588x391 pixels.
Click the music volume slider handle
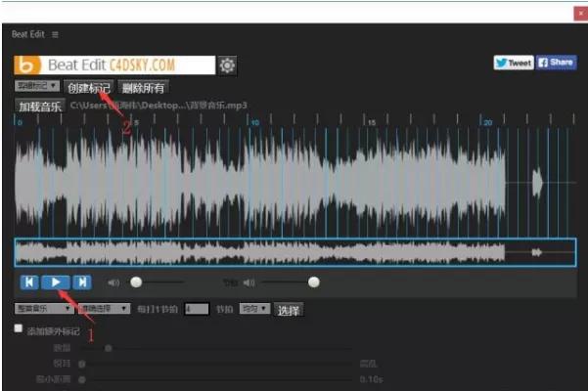click(x=136, y=282)
